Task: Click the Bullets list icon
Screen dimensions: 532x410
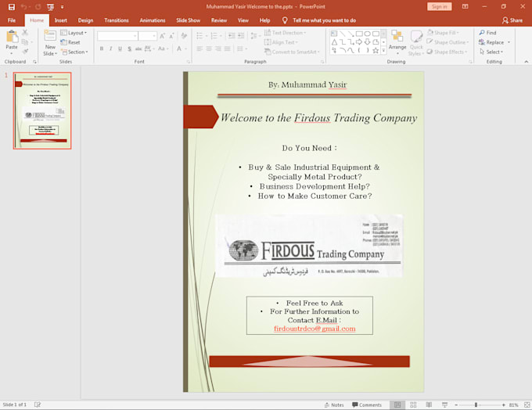Action: [199, 36]
